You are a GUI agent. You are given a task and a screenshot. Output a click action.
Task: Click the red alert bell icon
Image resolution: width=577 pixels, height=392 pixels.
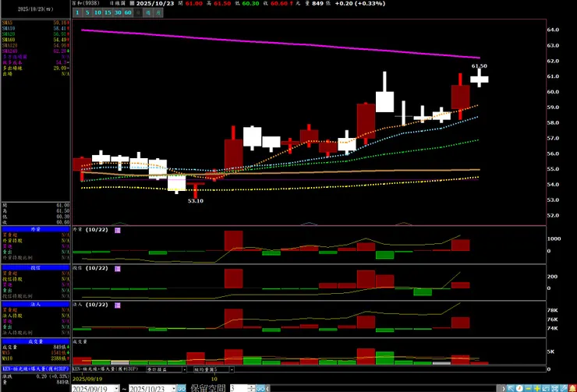point(572,388)
